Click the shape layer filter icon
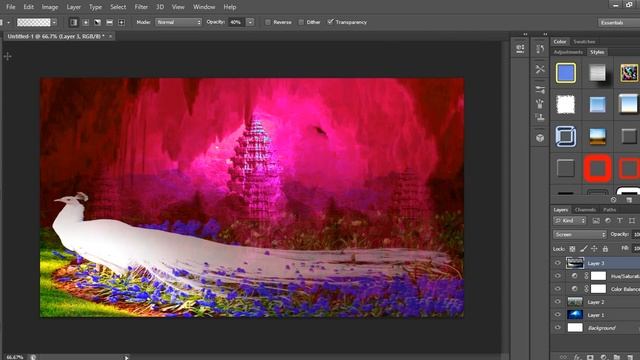 [x=632, y=221]
